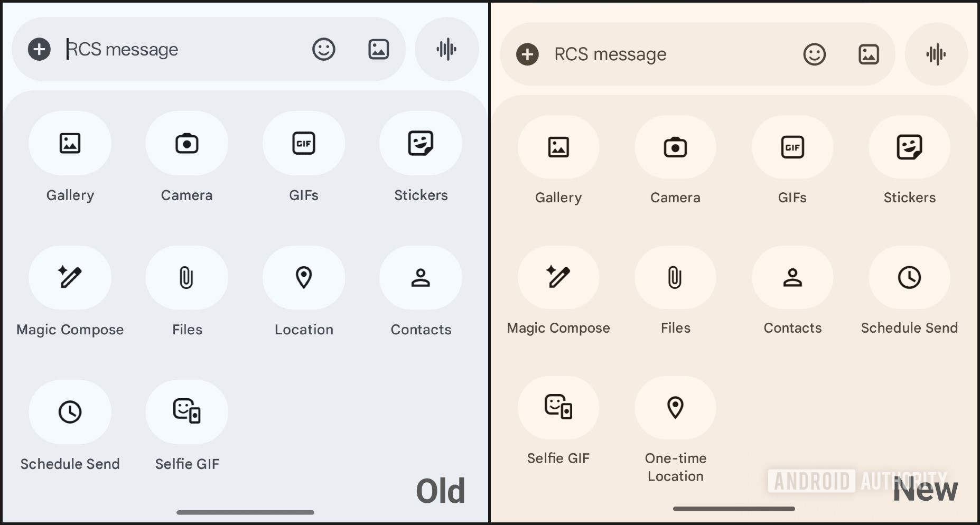Tap voice recorder button in old layout
This screenshot has width=980, height=525.
pos(447,49)
